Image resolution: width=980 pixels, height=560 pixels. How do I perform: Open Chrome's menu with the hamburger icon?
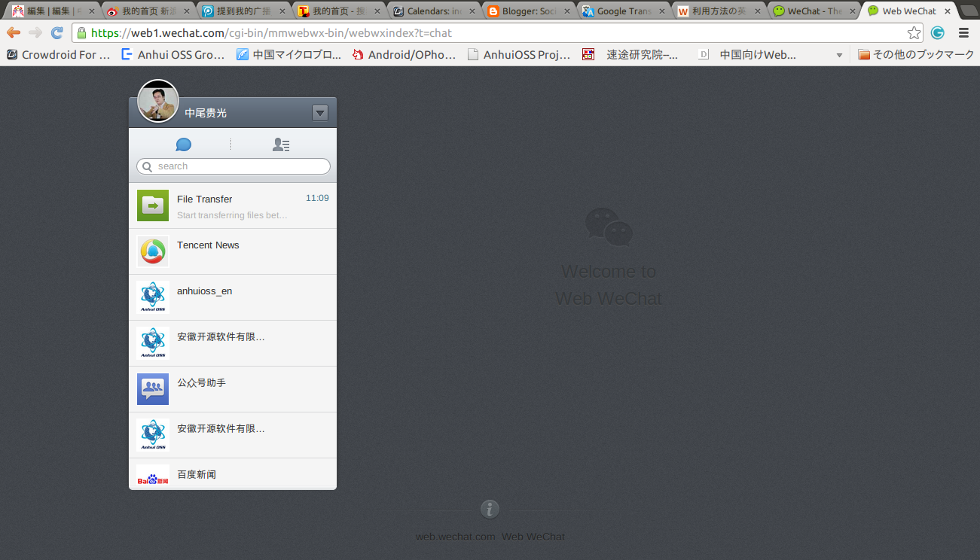tap(963, 32)
